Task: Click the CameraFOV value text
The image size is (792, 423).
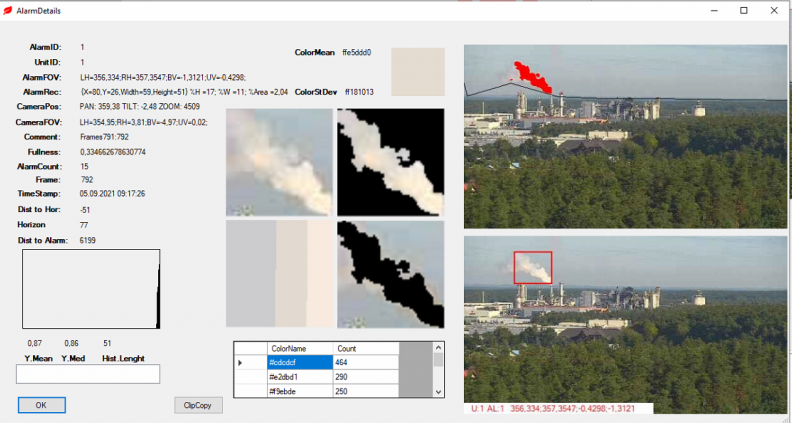Action: (x=144, y=122)
